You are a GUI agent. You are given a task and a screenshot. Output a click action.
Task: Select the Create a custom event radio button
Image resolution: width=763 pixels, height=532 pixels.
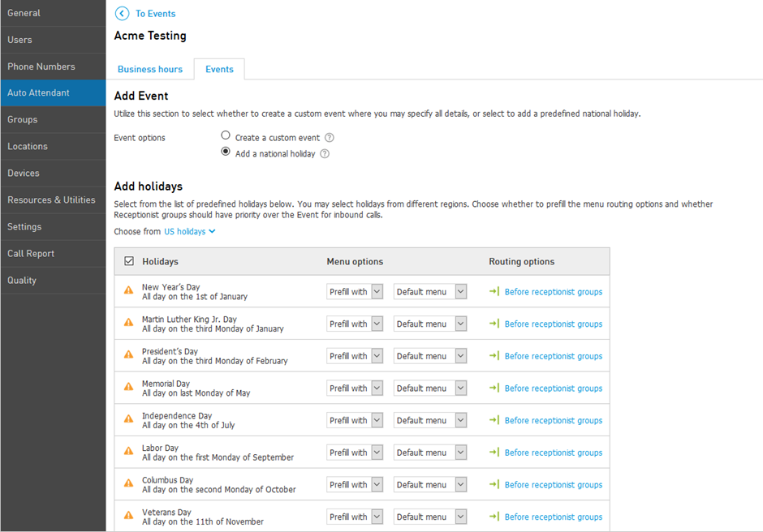[x=226, y=135]
